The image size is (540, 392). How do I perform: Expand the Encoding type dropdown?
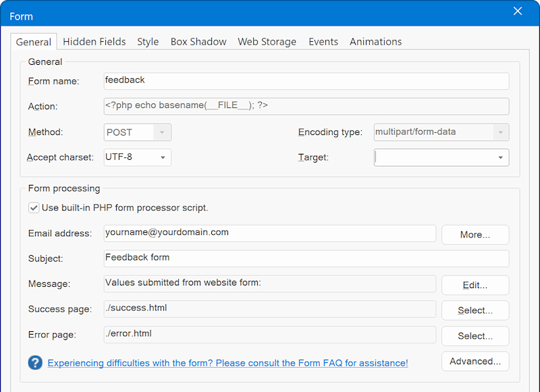click(x=500, y=132)
